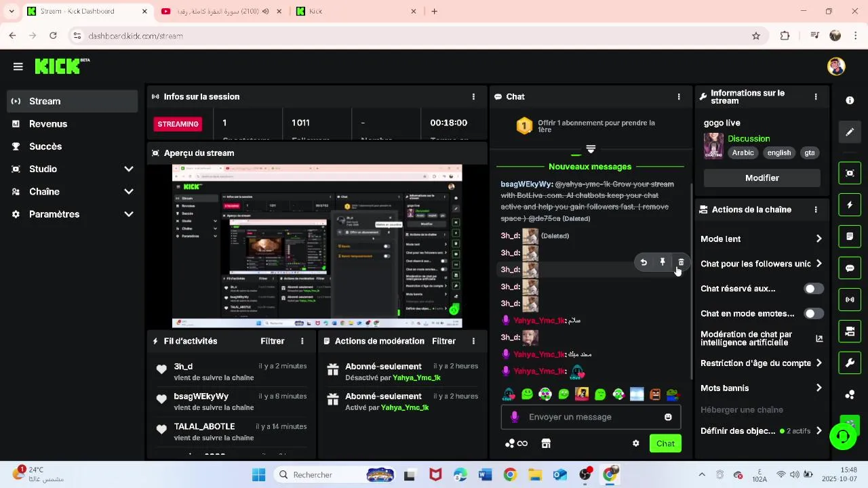Click the channel points infinity icon
The width and height of the screenshot is (868, 488).
click(517, 443)
